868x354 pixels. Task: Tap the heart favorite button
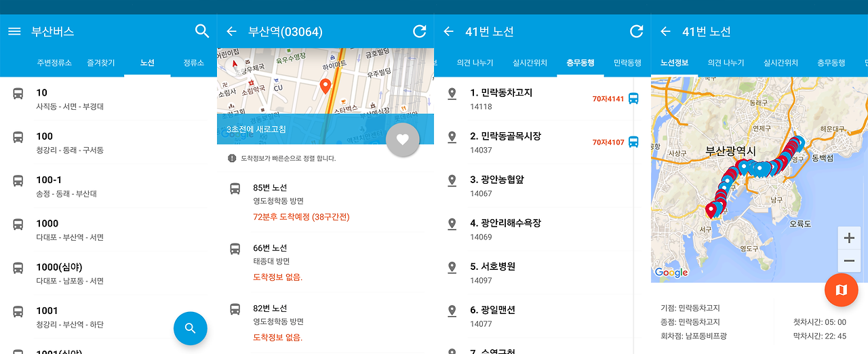[x=403, y=140]
